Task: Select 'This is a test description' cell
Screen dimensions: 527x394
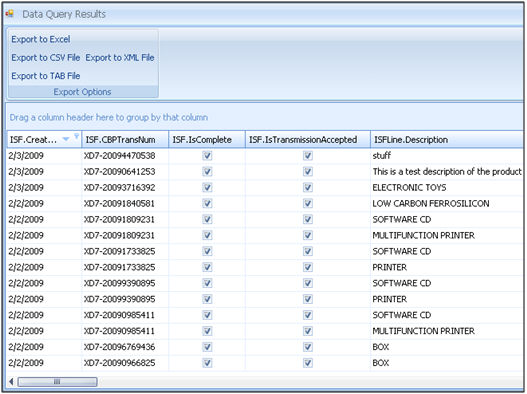Action: 447,171
